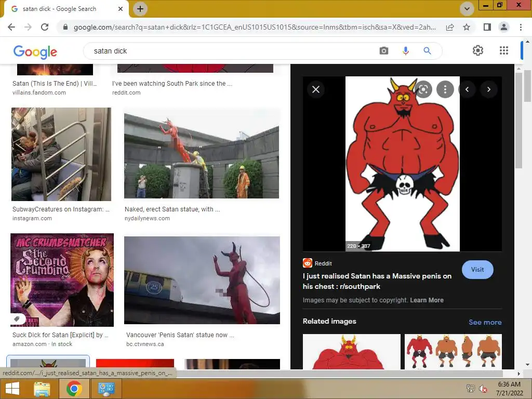
Task: Click the taskbar clock 6:36 AM
Action: click(509, 384)
